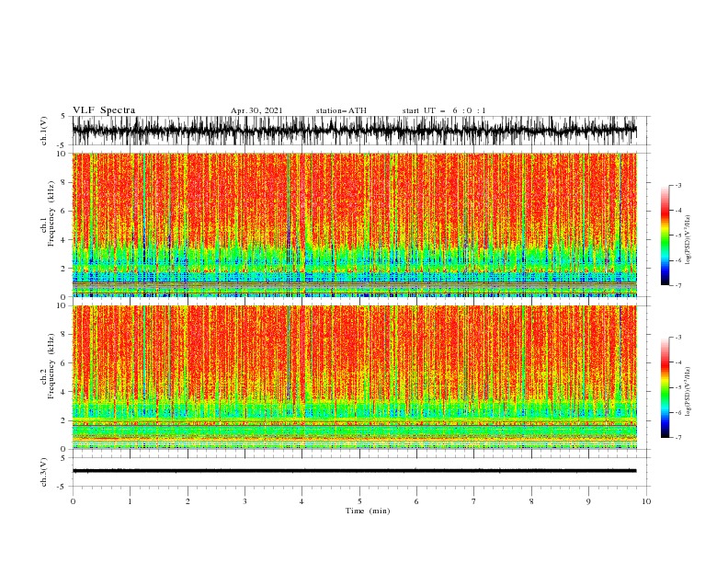The height and width of the screenshot is (563, 728).
Task: Click the '-5' tick on ch.1 colorbar
Action: coord(678,236)
